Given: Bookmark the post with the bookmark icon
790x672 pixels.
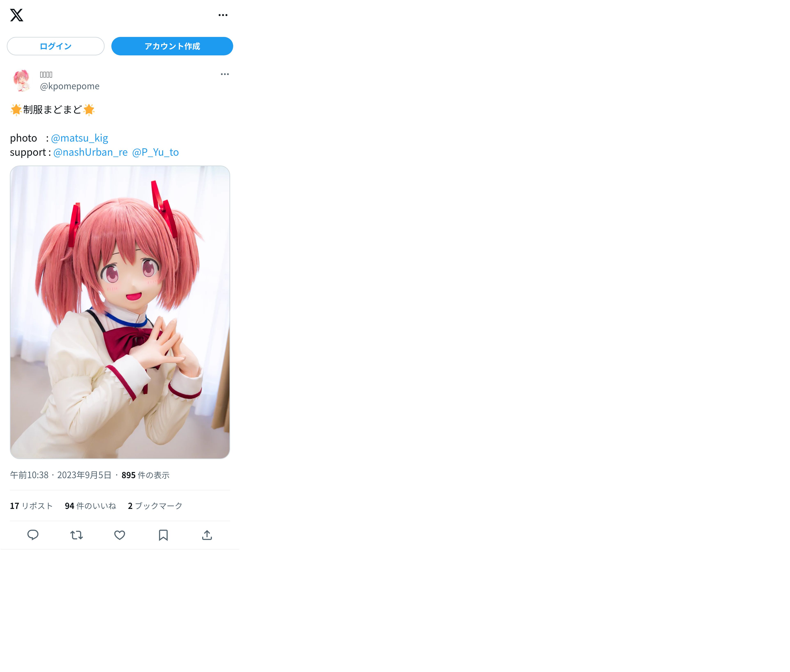Looking at the screenshot, I should click(163, 535).
